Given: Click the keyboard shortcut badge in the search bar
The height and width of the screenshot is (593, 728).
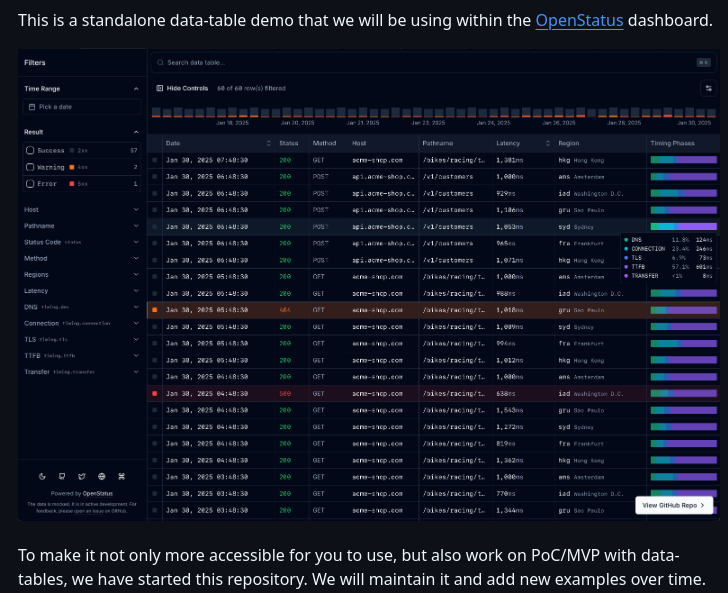Looking at the screenshot, I should pos(703,63).
